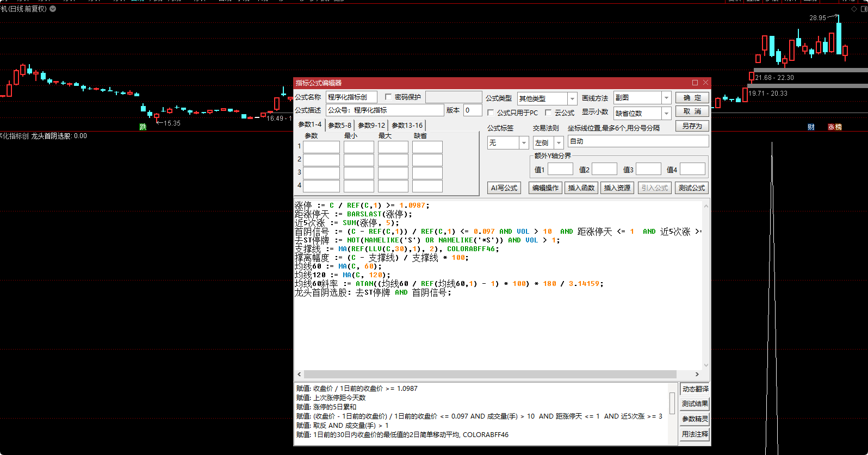
Task: Open the 画线方法 dropdown showing 副图
Action: point(666,97)
